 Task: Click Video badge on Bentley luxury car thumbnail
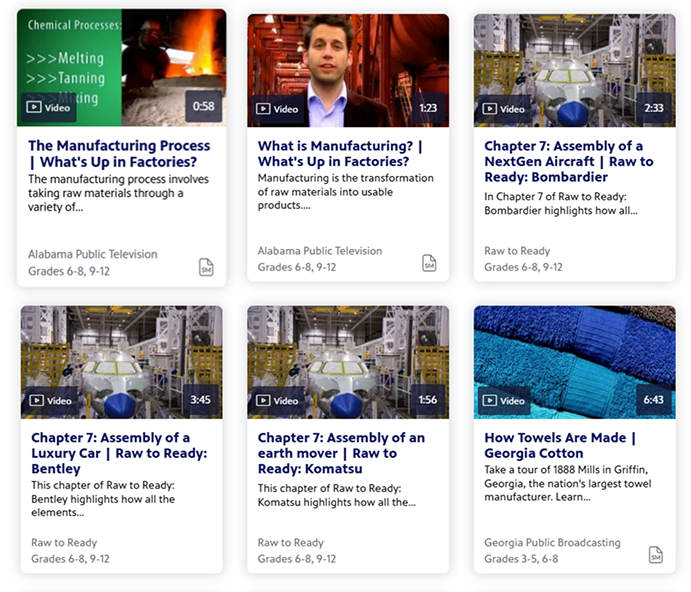tap(50, 400)
